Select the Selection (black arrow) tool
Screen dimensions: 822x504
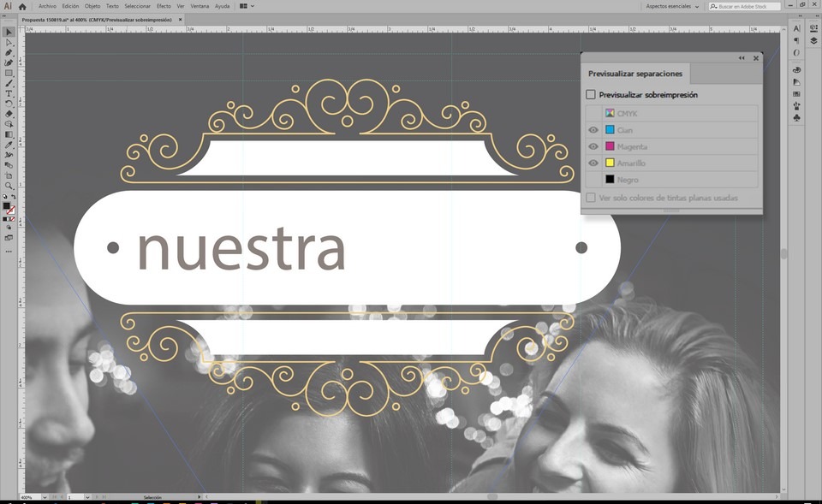[x=9, y=33]
